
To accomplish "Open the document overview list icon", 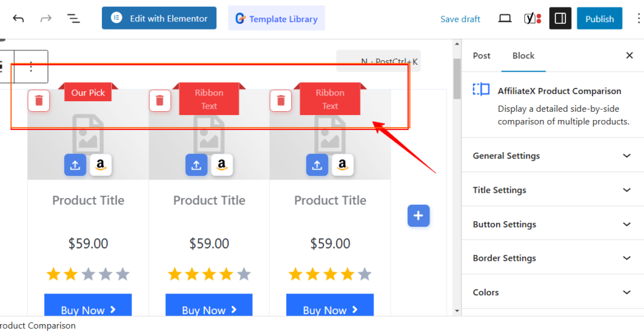I will (x=74, y=18).
